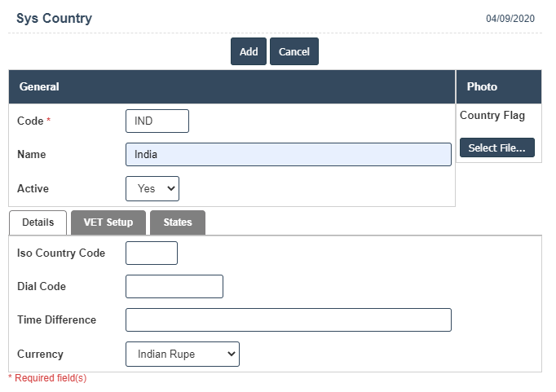Click into the Time Difference field
Screen dimensions: 556x392
click(x=288, y=320)
